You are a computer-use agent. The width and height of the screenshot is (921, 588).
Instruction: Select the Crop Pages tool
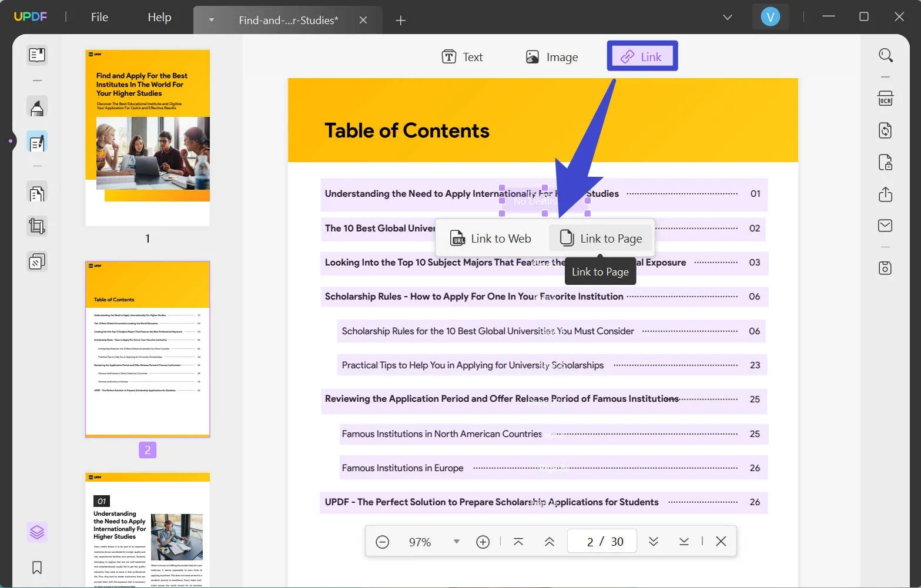[37, 226]
